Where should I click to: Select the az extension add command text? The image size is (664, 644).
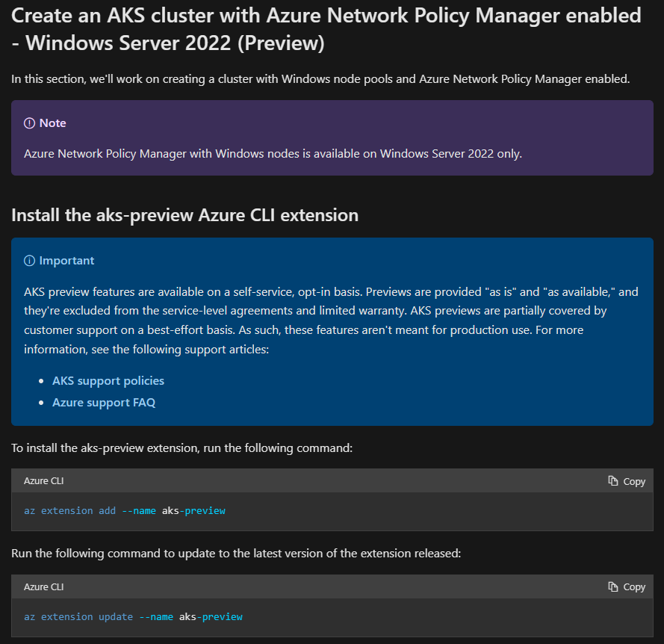(x=125, y=510)
